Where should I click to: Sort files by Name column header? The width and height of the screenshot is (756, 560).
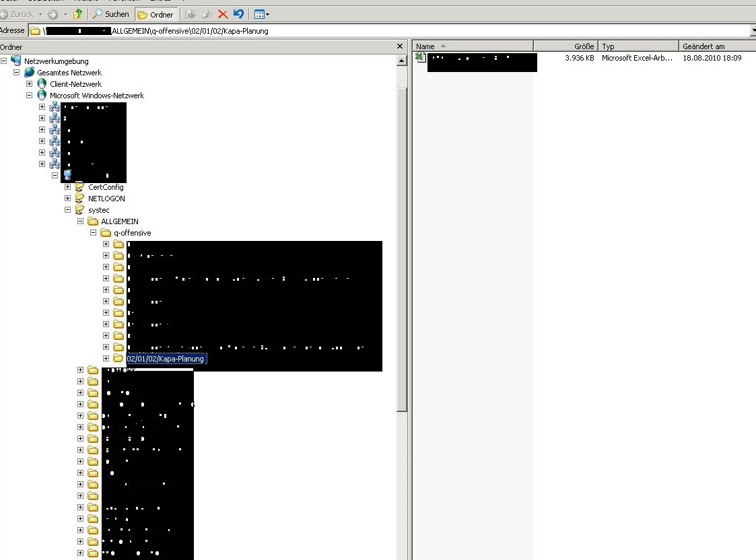473,46
